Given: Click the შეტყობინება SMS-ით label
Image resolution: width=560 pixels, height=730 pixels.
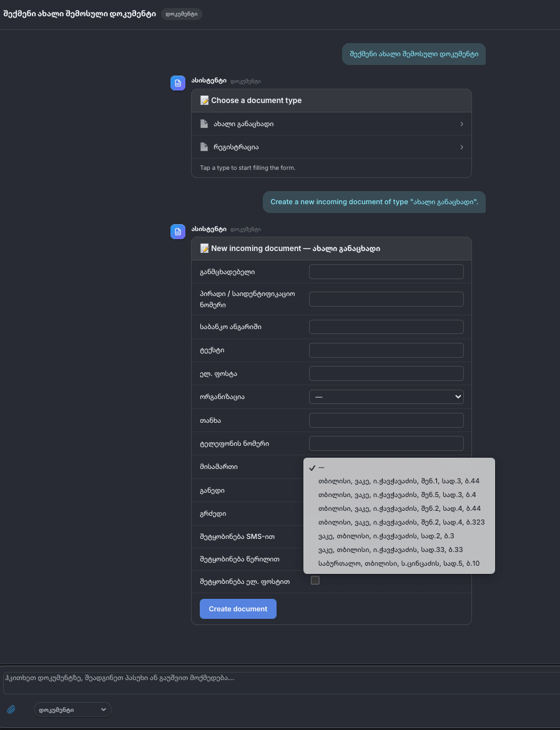Looking at the screenshot, I should 237,537.
